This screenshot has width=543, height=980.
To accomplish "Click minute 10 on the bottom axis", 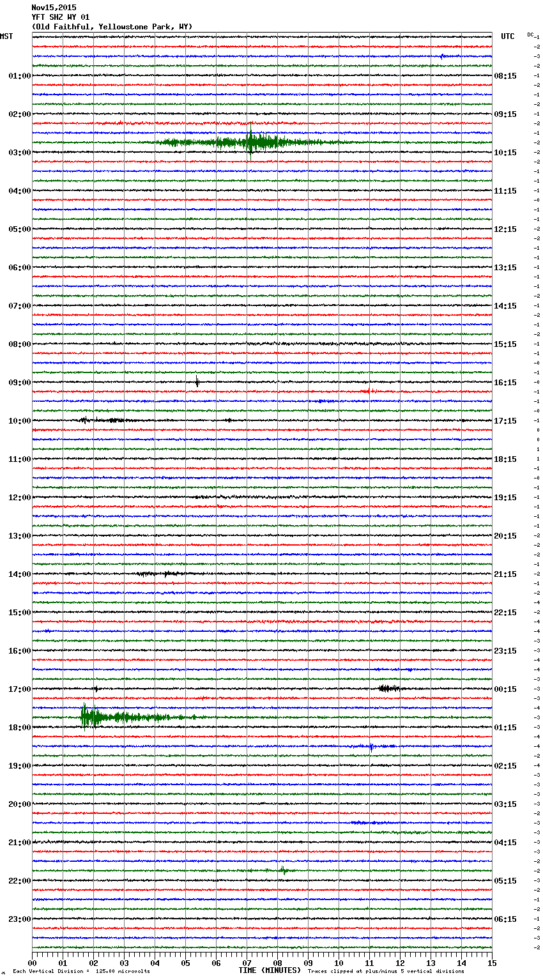I will tap(339, 963).
